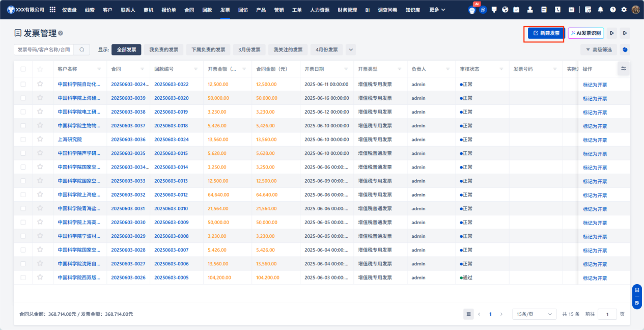Tick the select-all checkbox in table header
Viewport: 644px width, 330px height.
pos(23,69)
